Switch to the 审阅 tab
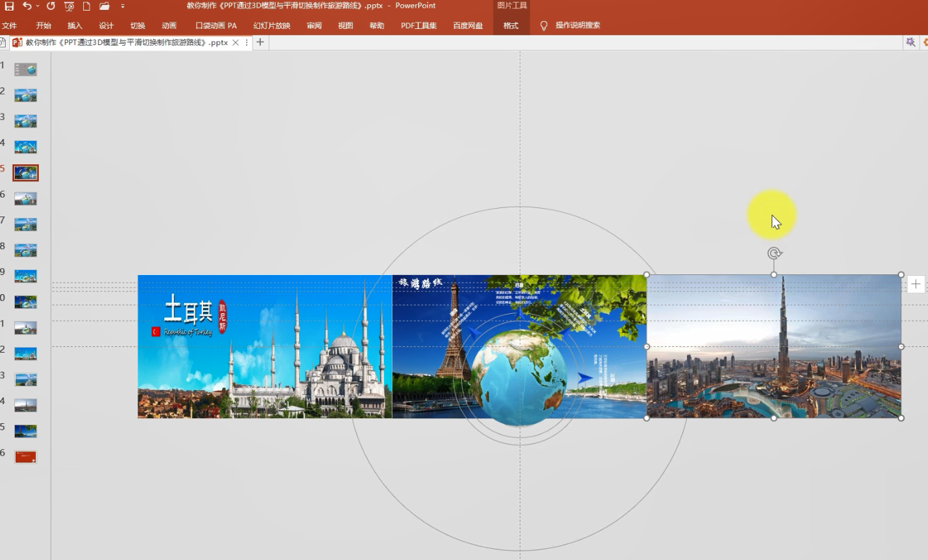The width and height of the screenshot is (928, 560). [x=314, y=25]
